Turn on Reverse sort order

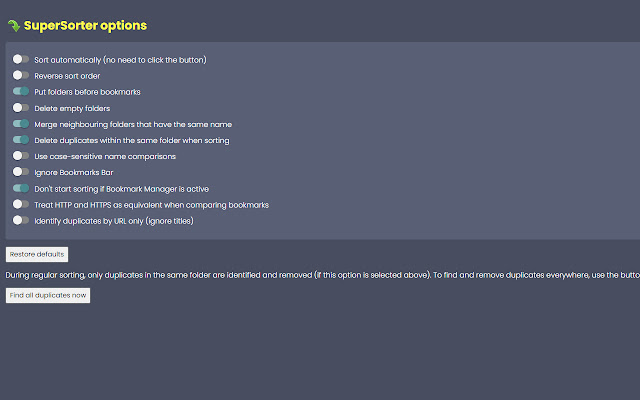tap(21, 76)
